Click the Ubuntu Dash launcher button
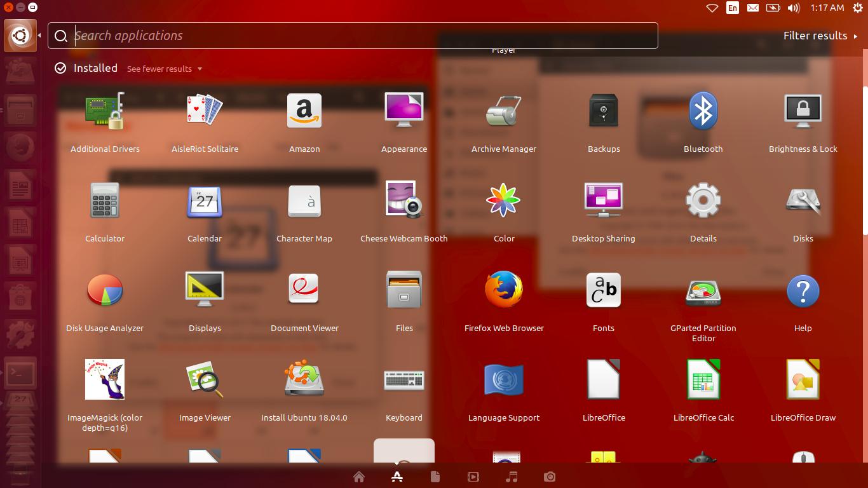This screenshot has width=868, height=488. [x=20, y=36]
